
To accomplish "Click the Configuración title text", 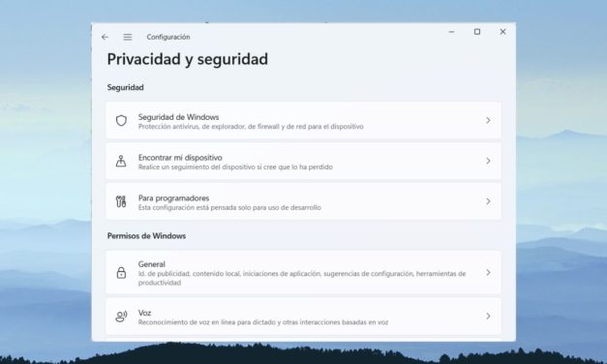I will coord(168,37).
